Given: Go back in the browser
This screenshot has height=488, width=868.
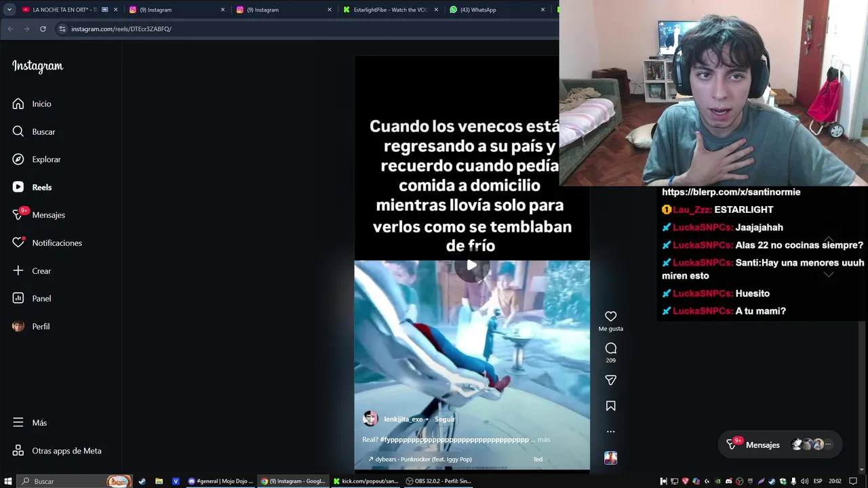Looking at the screenshot, I should point(10,29).
